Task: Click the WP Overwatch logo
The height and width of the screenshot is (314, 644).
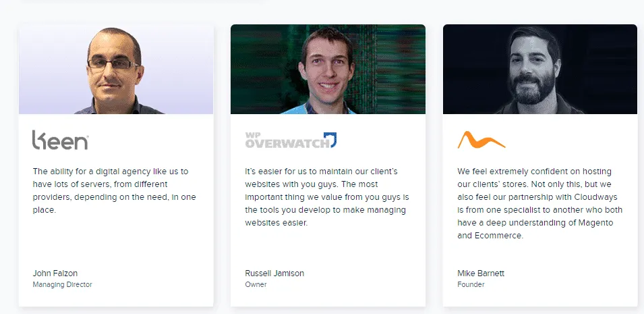Action: [291, 140]
